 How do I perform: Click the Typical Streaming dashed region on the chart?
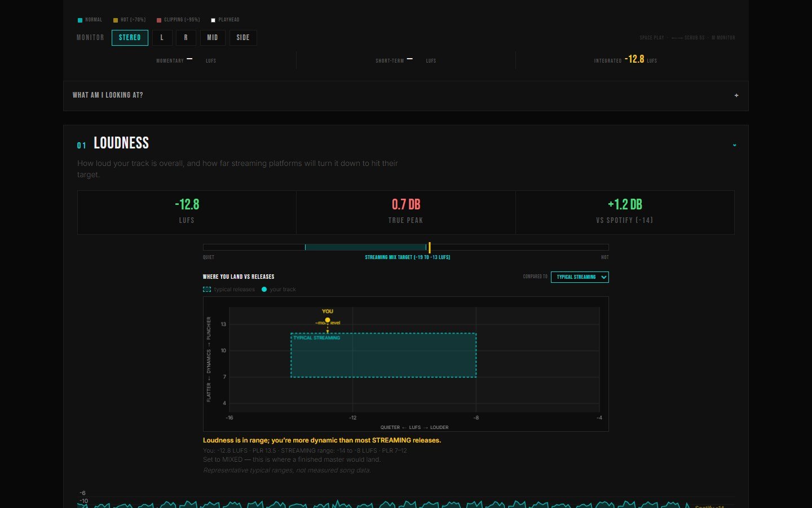pyautogui.click(x=383, y=356)
